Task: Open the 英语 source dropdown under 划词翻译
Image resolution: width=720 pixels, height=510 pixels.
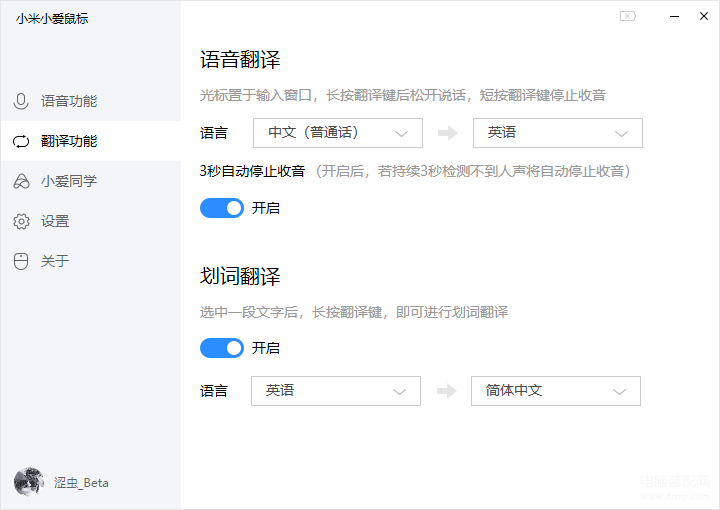Action: click(x=336, y=391)
